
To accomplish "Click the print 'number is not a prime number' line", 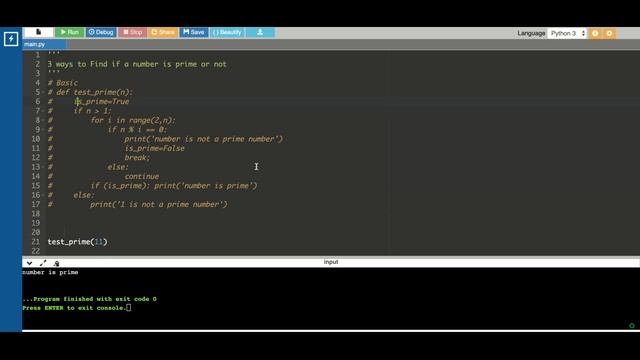I will [x=204, y=139].
